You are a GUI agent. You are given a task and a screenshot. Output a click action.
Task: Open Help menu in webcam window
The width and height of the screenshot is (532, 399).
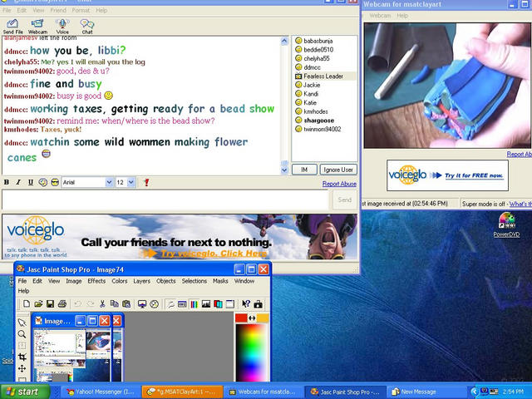(x=402, y=16)
